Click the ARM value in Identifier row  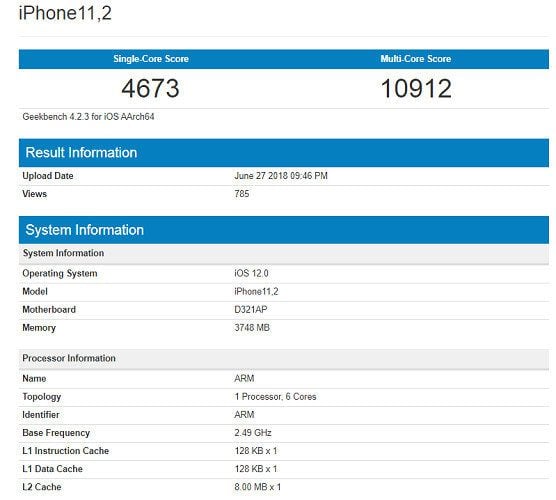pyautogui.click(x=244, y=415)
